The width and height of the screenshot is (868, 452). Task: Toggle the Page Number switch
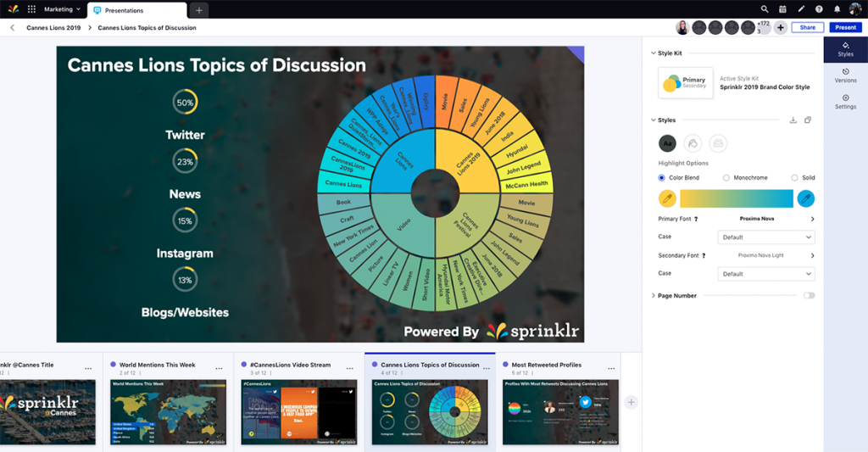point(809,296)
